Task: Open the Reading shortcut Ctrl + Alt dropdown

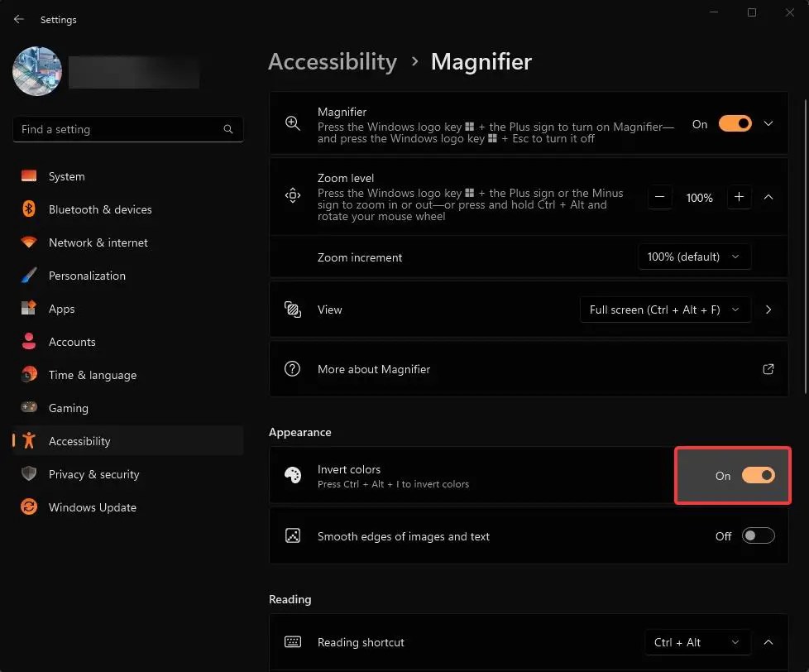Action: [x=697, y=642]
